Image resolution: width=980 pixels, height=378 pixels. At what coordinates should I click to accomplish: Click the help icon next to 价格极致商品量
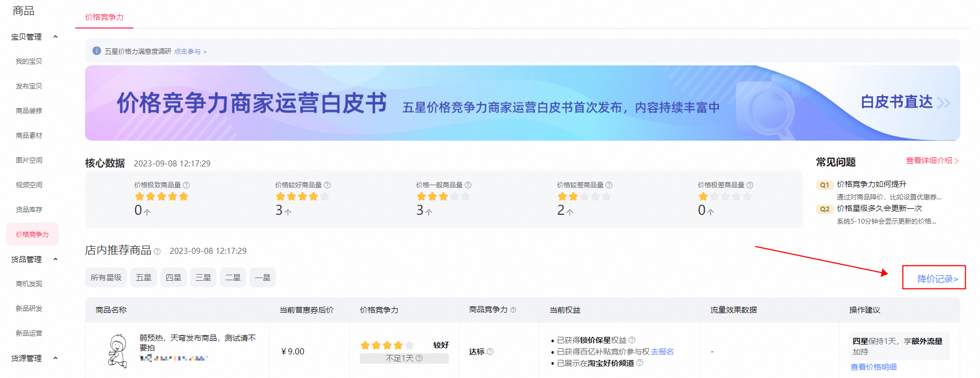(x=186, y=185)
